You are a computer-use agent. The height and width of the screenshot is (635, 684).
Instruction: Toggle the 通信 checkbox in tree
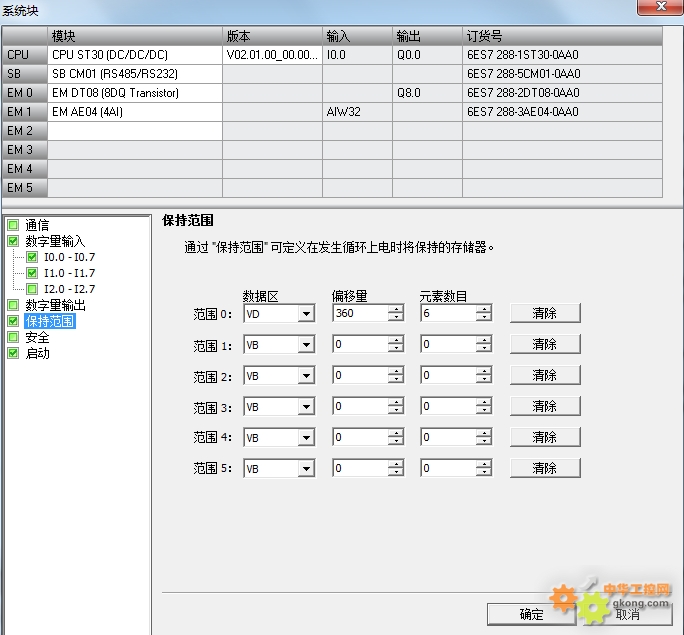[x=13, y=225]
